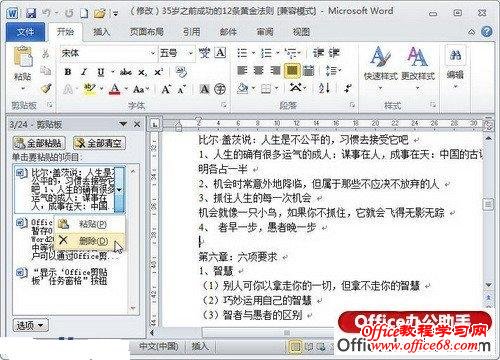Toggle Strikethrough formatting
Screen dimensions: 500x360
point(126,72)
